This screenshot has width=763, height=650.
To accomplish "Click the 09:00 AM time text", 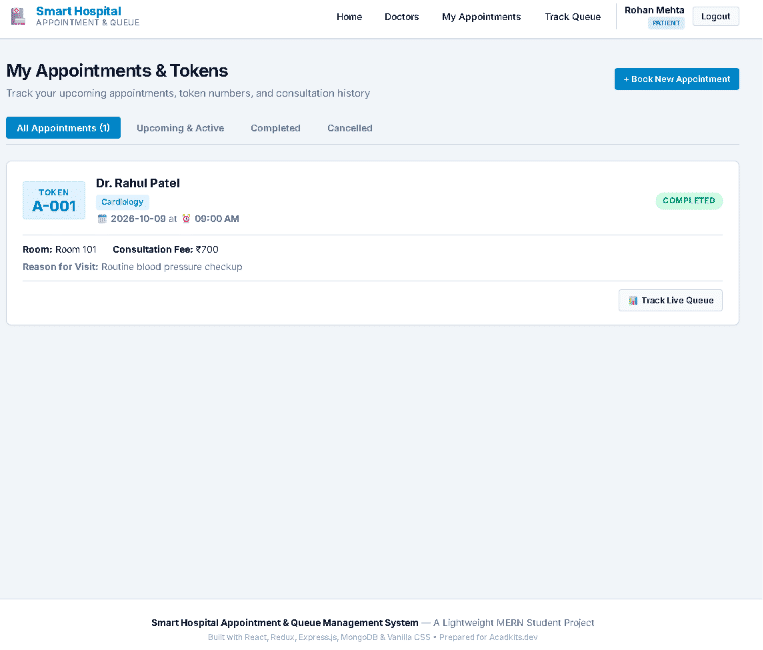I will click(x=217, y=219).
